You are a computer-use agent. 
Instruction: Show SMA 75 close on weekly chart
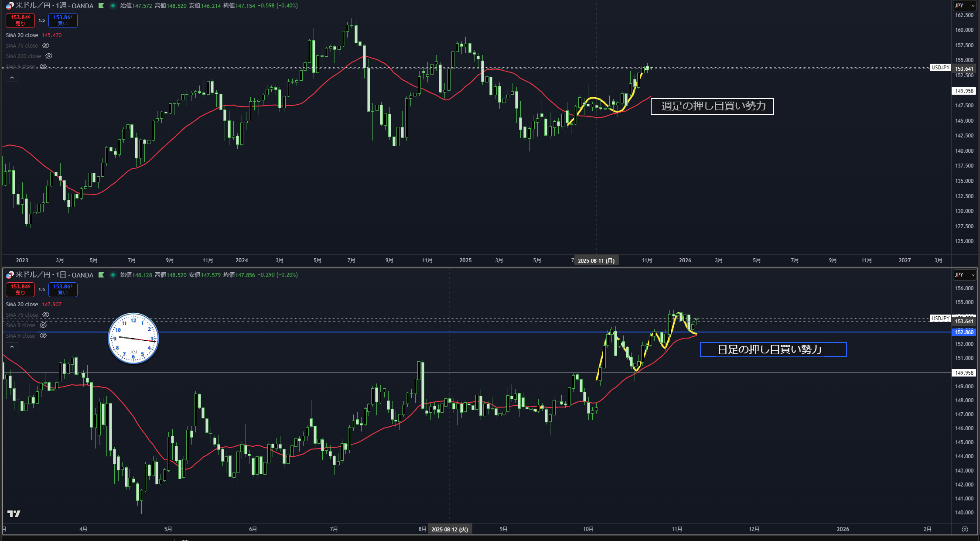click(x=46, y=46)
